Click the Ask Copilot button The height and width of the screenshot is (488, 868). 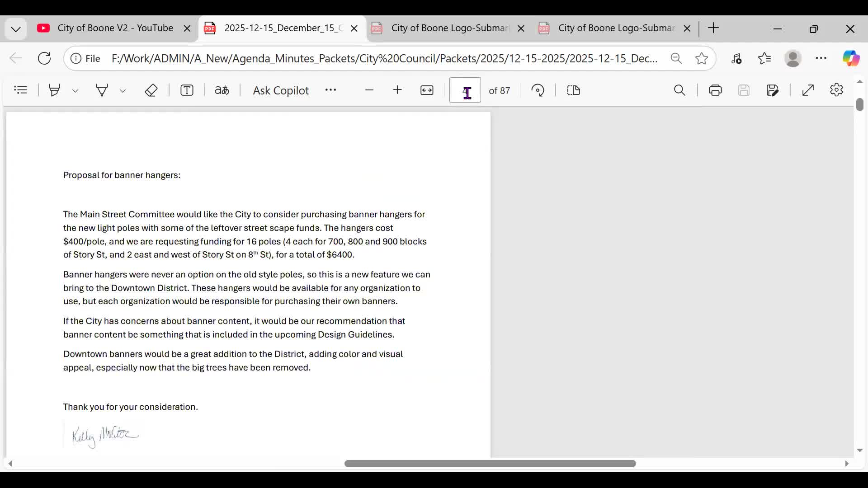[280, 90]
